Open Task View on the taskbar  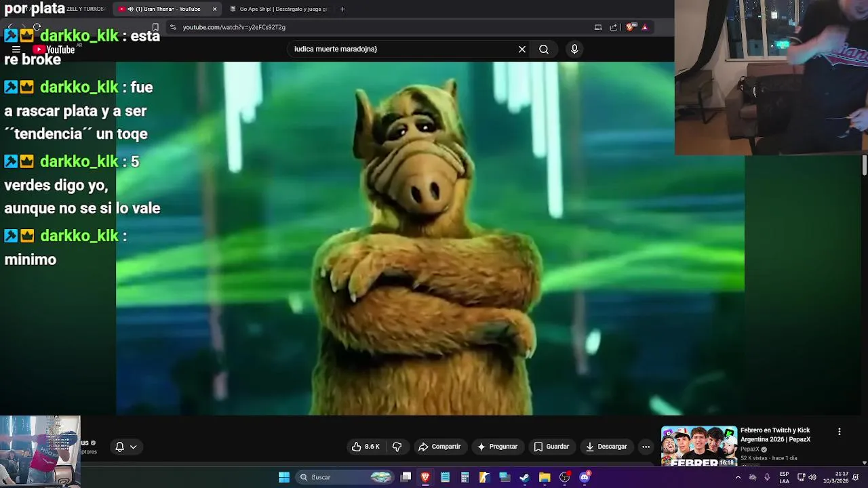pos(406,477)
